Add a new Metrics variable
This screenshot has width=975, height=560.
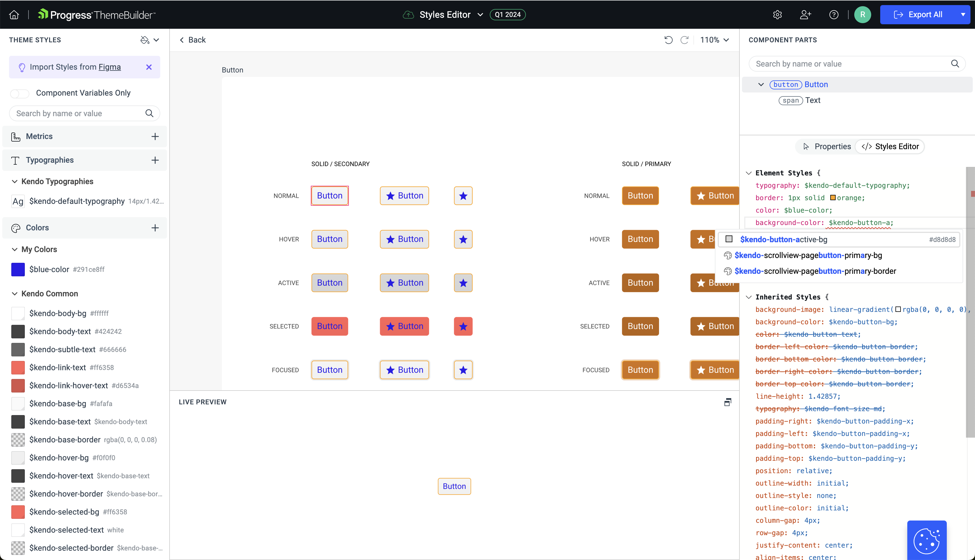coord(155,136)
